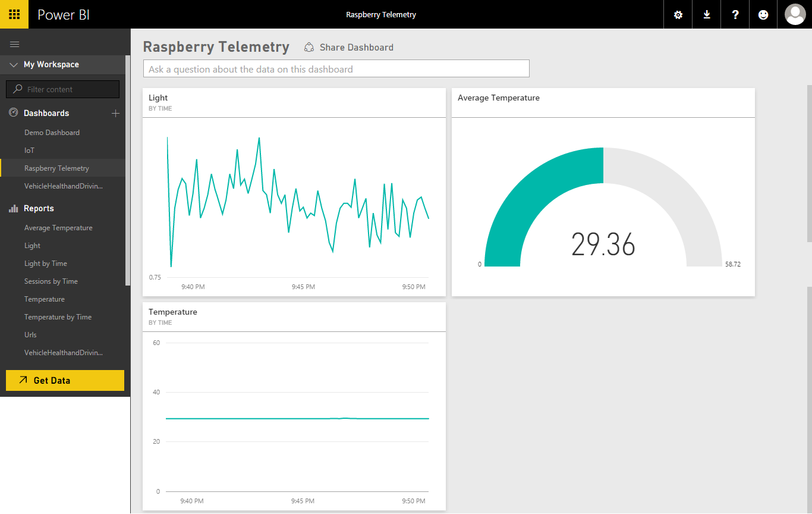Open the Light by Time report
This screenshot has width=812, height=514.
(46, 264)
